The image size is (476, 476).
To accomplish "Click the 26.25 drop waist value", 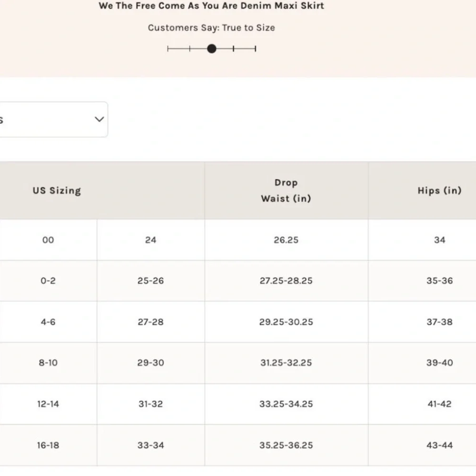I will [x=286, y=240].
